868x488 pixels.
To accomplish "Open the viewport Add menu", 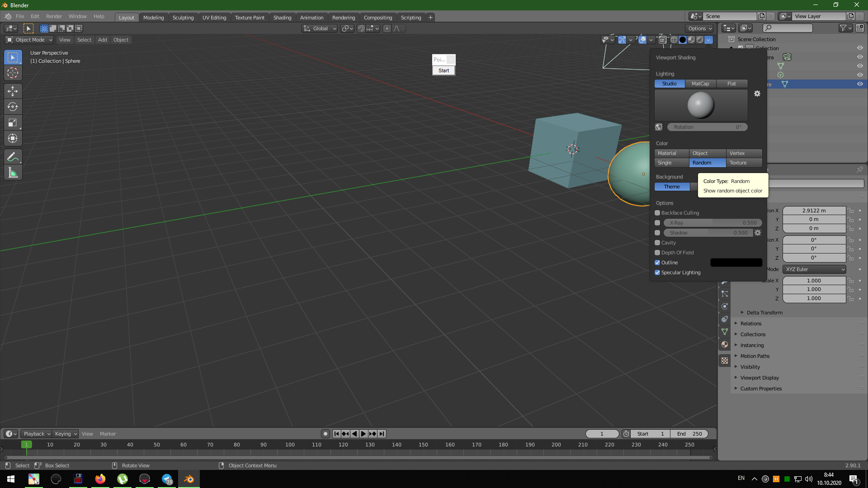I will coord(103,40).
